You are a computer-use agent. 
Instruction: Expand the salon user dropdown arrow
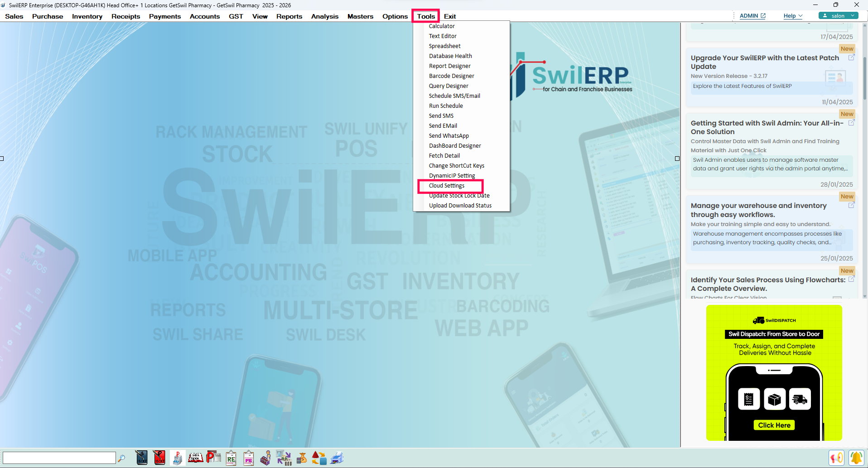(x=853, y=15)
